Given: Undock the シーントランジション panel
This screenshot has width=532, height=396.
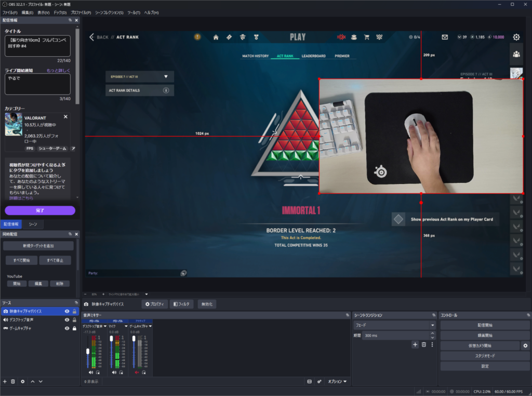Looking at the screenshot, I should tap(434, 315).
